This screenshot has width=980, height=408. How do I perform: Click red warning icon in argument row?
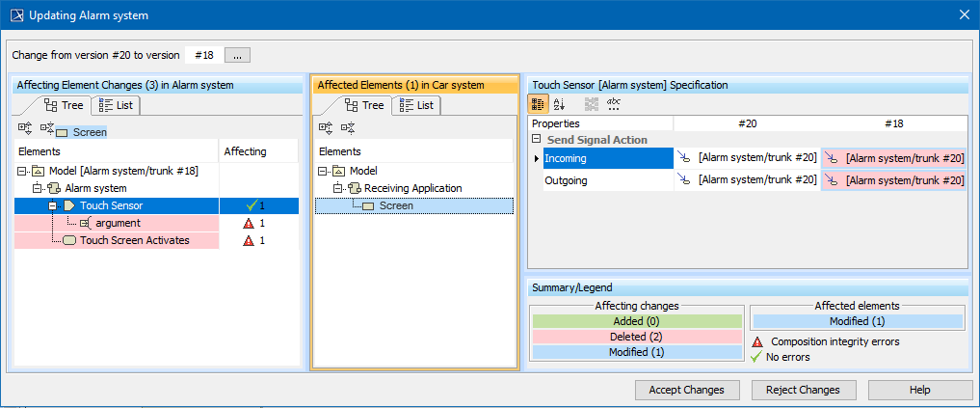pos(249,223)
